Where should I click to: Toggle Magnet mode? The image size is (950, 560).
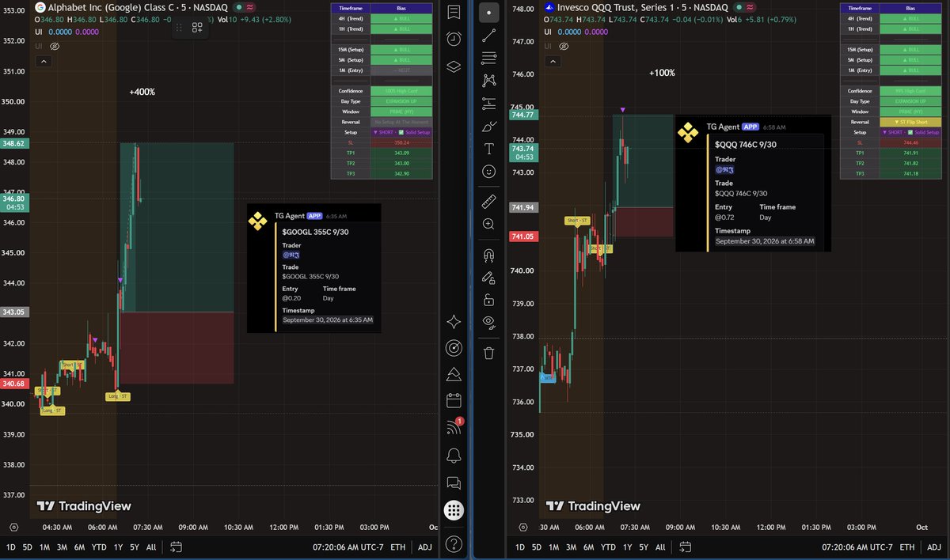(488, 255)
